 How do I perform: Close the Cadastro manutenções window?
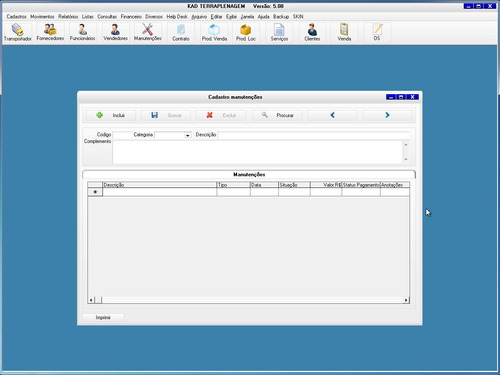click(413, 97)
